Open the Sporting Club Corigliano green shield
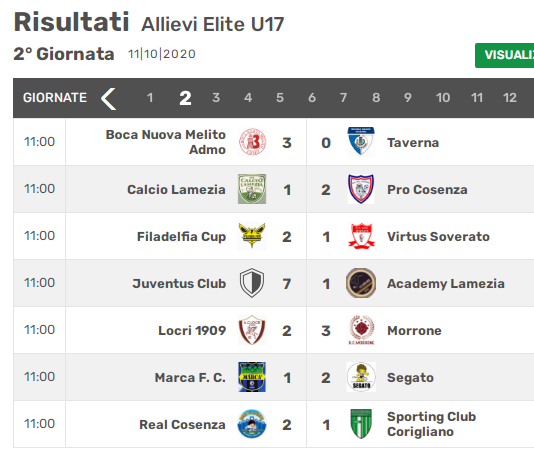Image resolution: width=534 pixels, height=456 pixels. 361,424
